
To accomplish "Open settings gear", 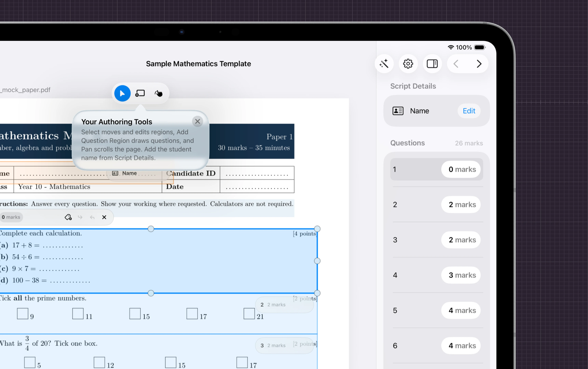I will pos(408,64).
